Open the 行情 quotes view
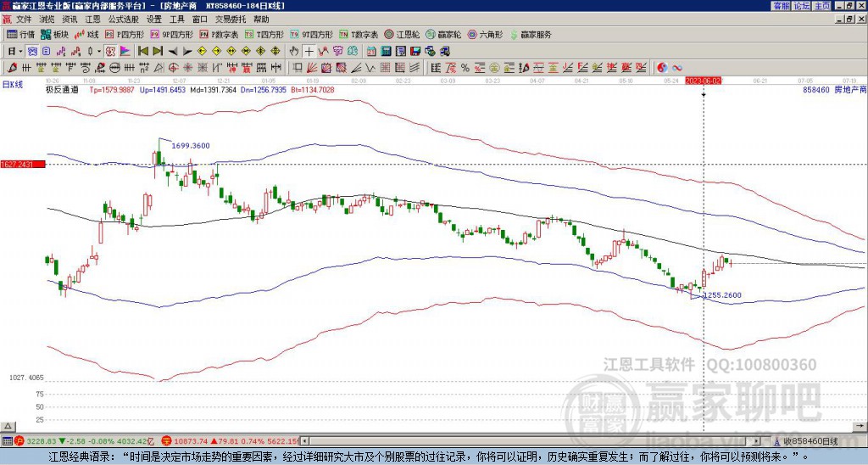The height and width of the screenshot is (465, 868). coord(20,34)
